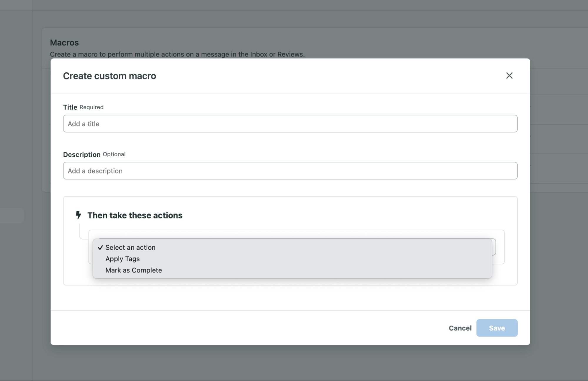Pick Apply Tags from the dropdown

click(x=122, y=259)
